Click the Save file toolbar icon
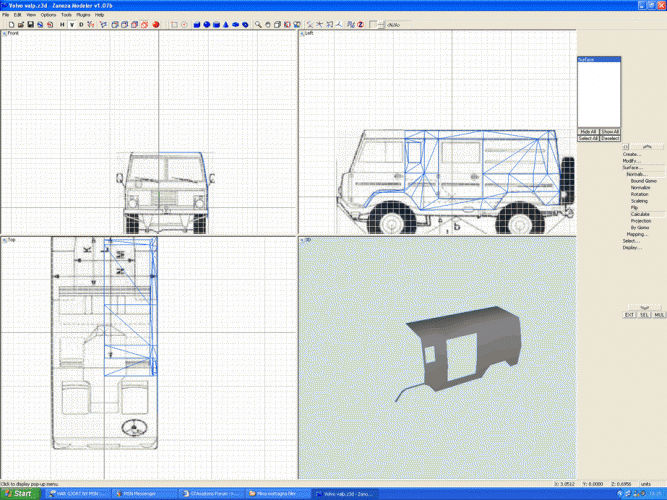 pos(30,24)
